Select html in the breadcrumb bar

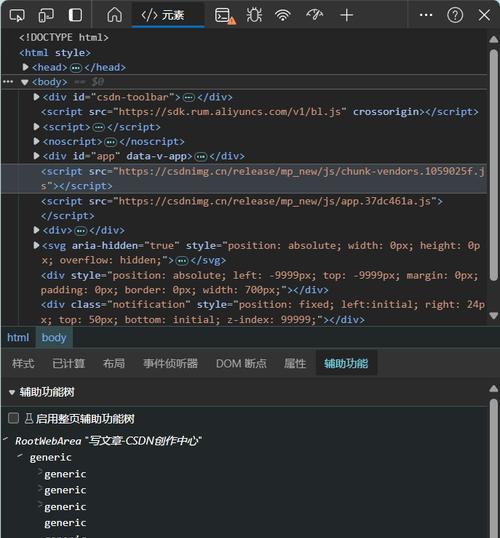point(18,338)
